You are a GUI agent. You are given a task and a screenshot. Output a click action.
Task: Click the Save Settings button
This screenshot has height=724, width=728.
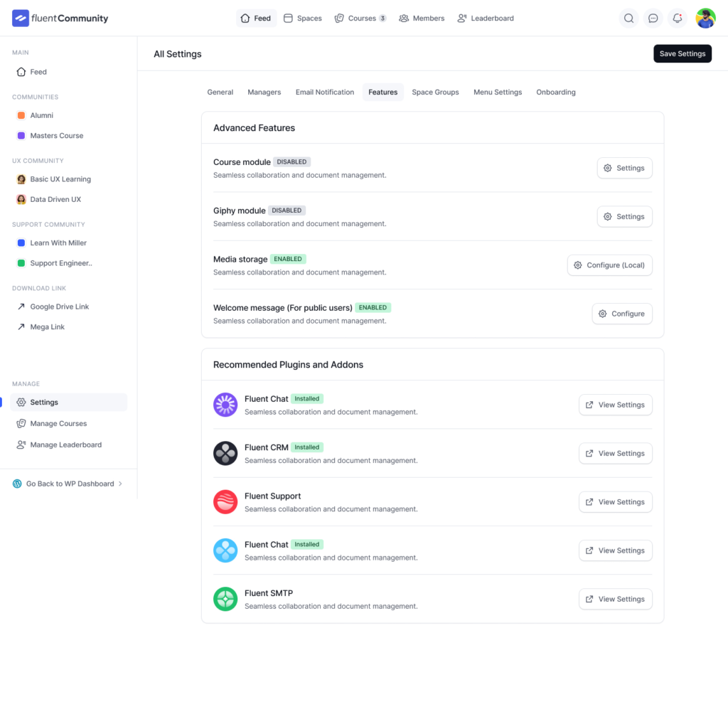pyautogui.click(x=682, y=53)
